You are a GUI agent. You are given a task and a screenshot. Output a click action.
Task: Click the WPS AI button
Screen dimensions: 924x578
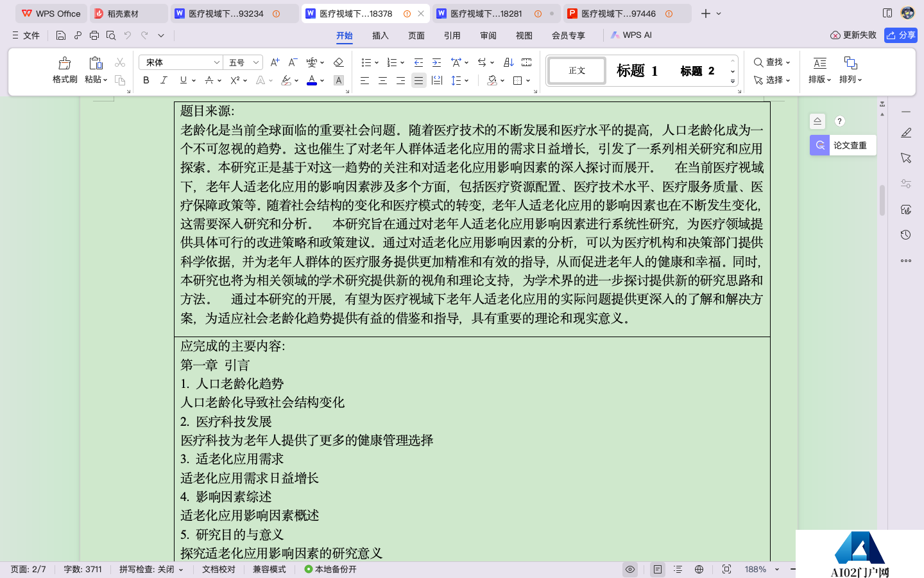[631, 35]
